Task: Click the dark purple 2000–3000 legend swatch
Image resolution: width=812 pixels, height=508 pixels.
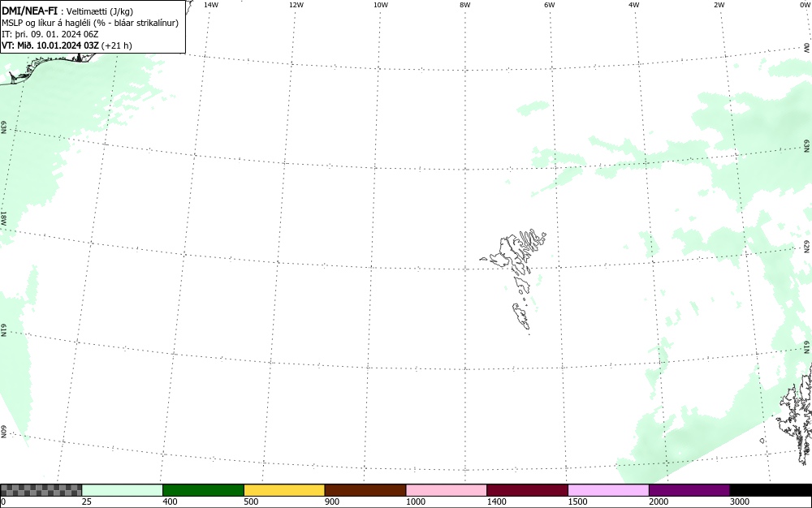Action: (689, 490)
